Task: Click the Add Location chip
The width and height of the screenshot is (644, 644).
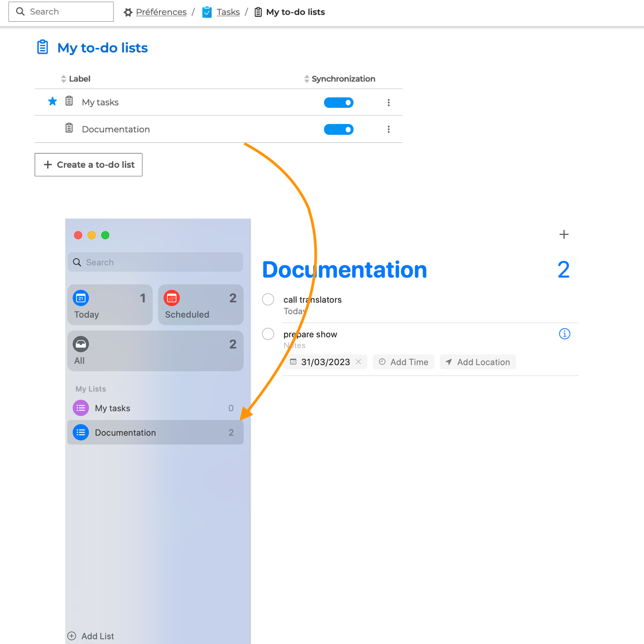Action: pos(478,362)
